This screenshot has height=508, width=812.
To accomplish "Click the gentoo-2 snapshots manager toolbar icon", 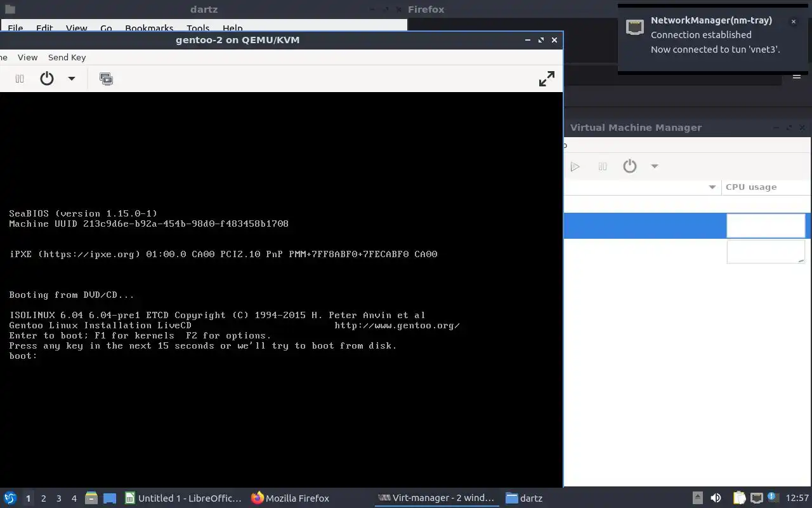I will [x=106, y=79].
